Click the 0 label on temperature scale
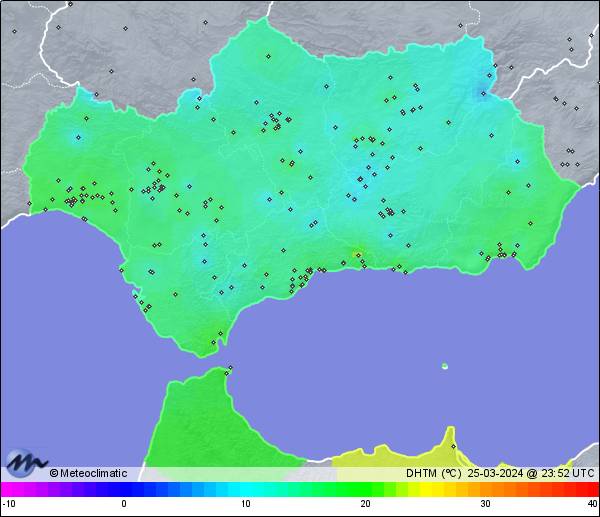The height and width of the screenshot is (517, 600). tap(124, 504)
